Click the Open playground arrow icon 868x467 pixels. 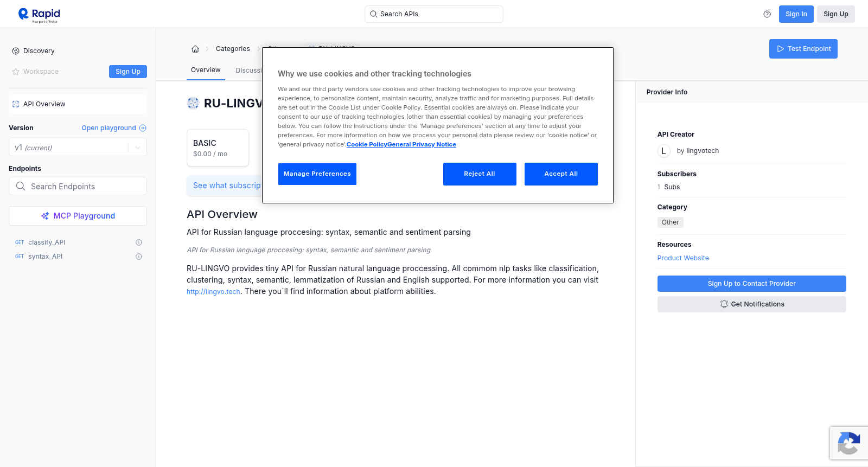pos(143,128)
